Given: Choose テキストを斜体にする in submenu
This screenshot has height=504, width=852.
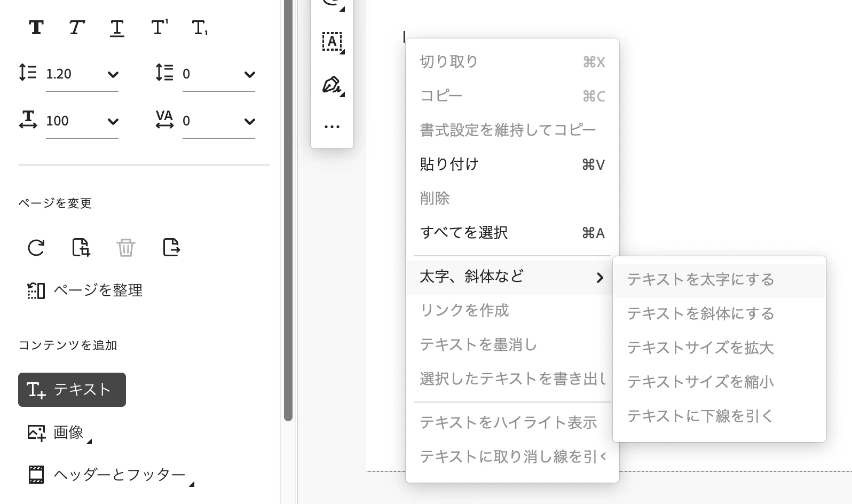Looking at the screenshot, I should click(720, 314).
